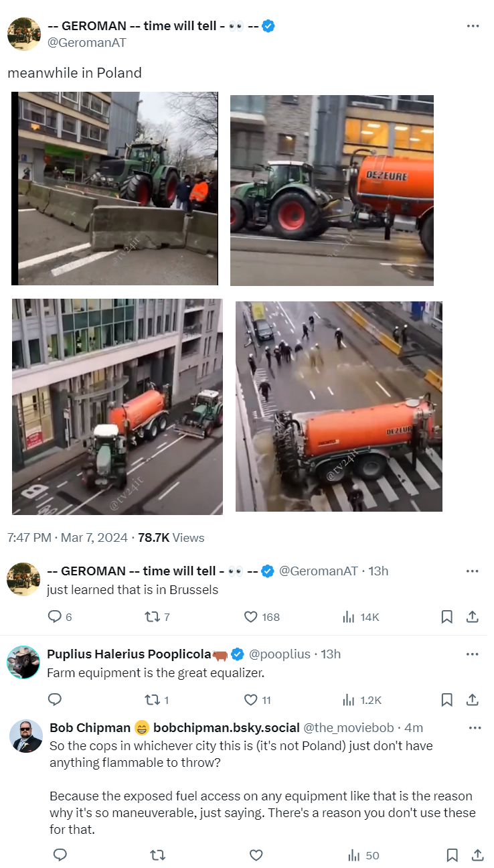Open more options on the GEROMAN Brussels reply

(473, 571)
